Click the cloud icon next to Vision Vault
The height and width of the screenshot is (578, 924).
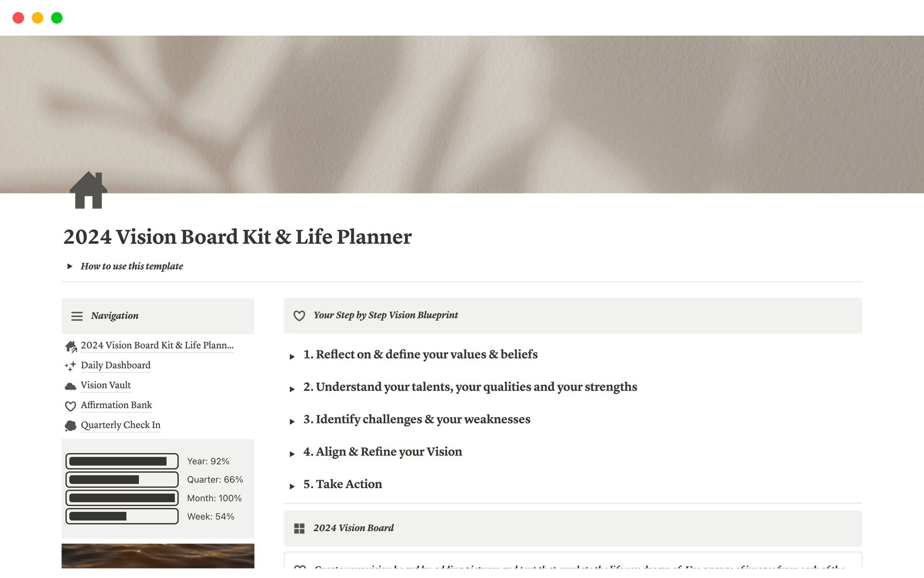[x=70, y=385]
